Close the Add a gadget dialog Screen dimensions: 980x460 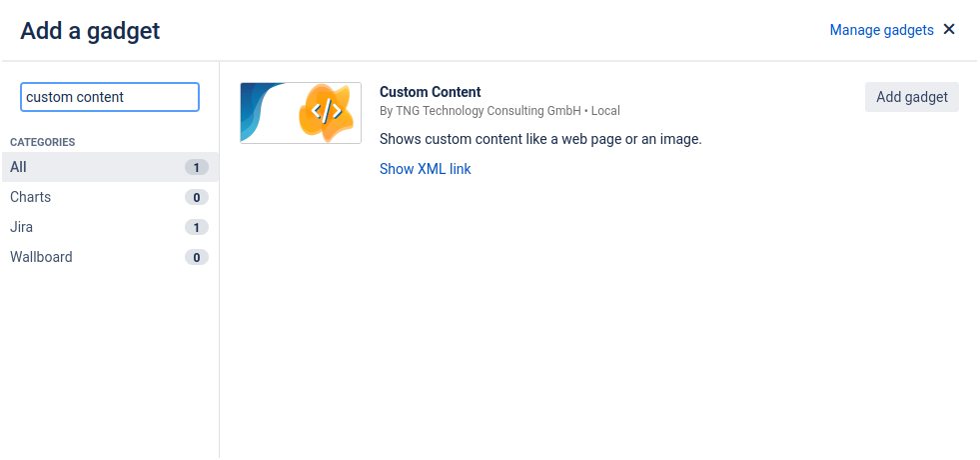click(x=949, y=30)
